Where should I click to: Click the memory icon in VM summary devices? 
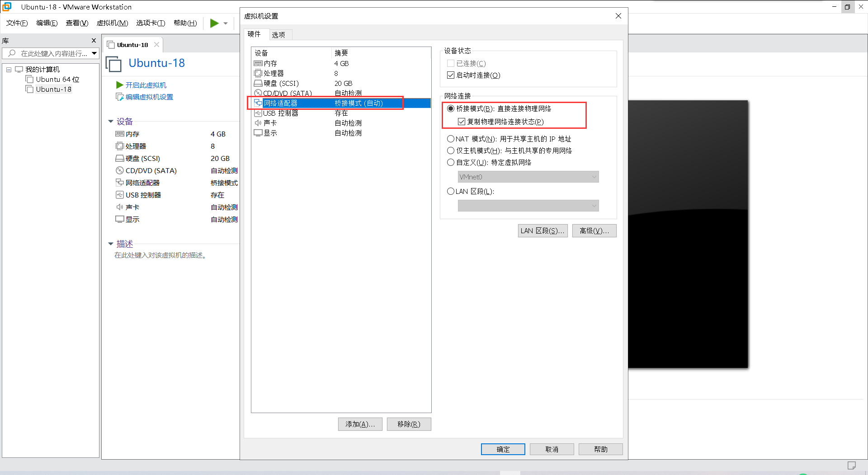tap(120, 134)
